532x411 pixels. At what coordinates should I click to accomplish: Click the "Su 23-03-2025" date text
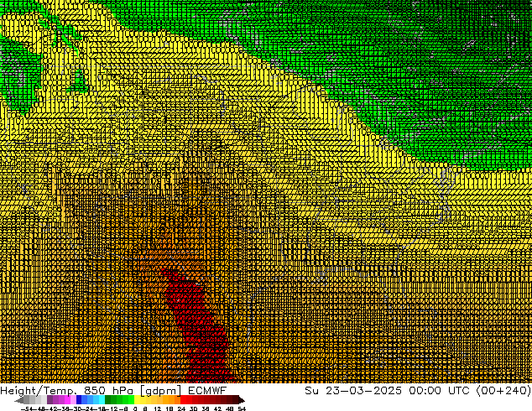[353, 390]
